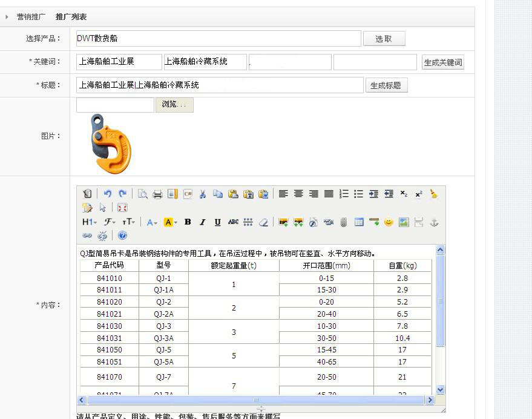The image size is (532, 419).
Task: Click the 生成关键词 button
Action: pyautogui.click(x=442, y=62)
